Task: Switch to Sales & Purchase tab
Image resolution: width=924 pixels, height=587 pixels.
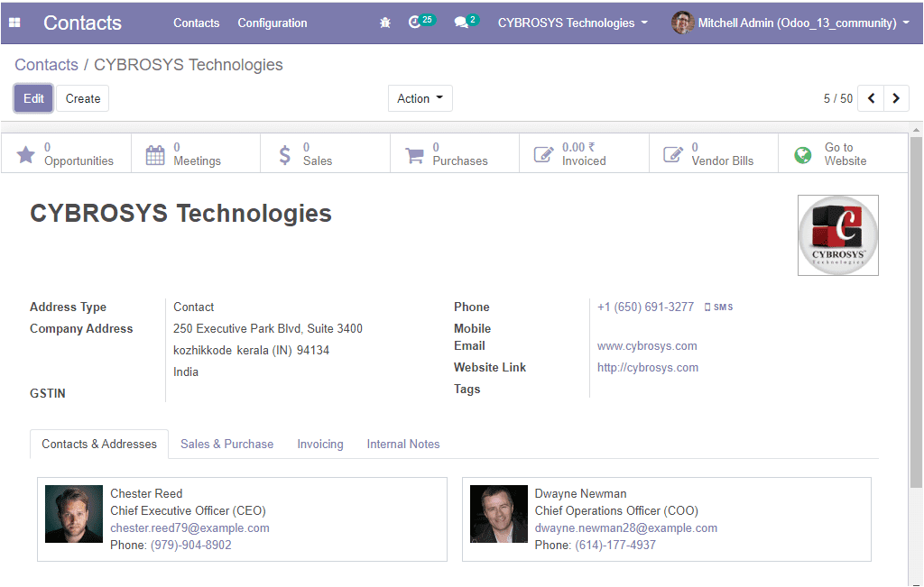Action: click(226, 444)
